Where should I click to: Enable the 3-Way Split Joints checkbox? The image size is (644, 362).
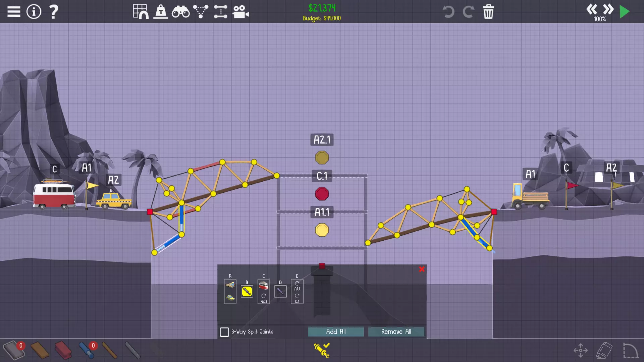click(x=224, y=332)
